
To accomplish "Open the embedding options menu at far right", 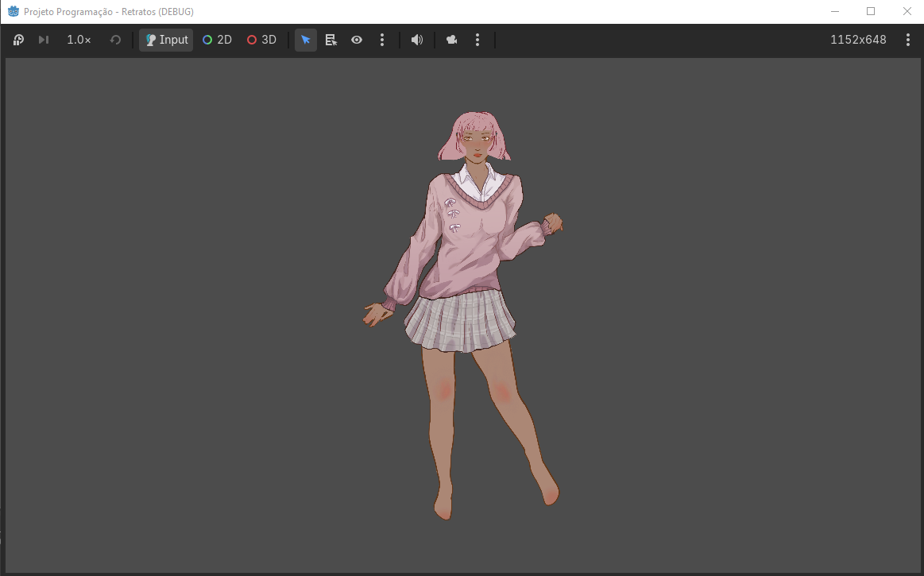I will [907, 40].
